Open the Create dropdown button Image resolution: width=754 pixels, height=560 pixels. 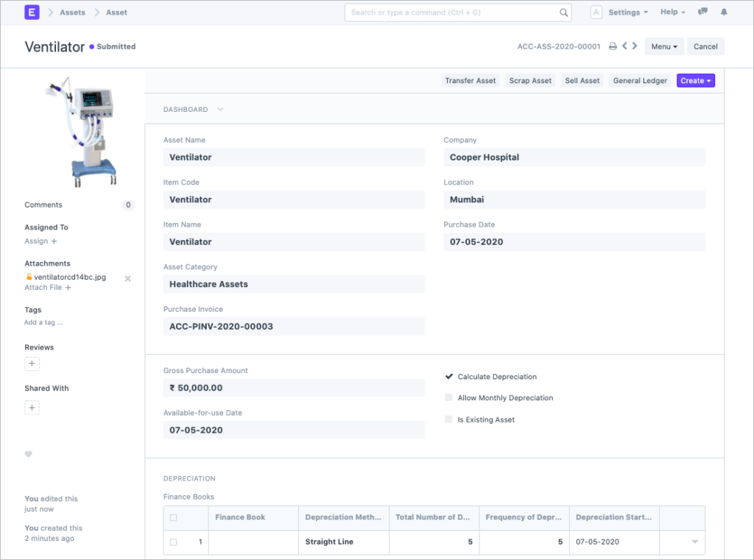point(695,81)
